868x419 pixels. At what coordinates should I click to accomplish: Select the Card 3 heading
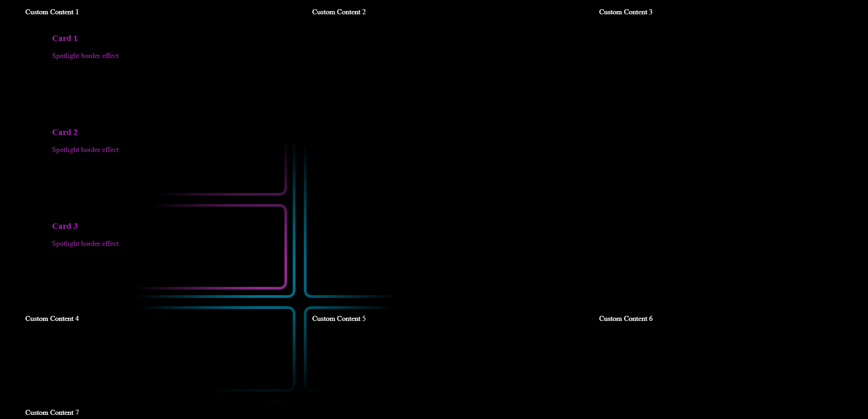[x=65, y=226]
